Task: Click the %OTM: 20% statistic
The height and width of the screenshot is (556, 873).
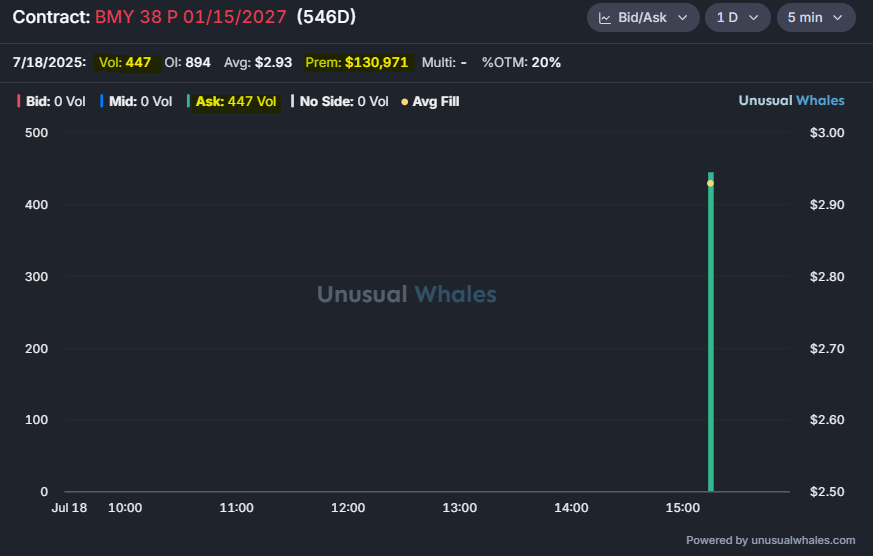Action: pyautogui.click(x=521, y=62)
